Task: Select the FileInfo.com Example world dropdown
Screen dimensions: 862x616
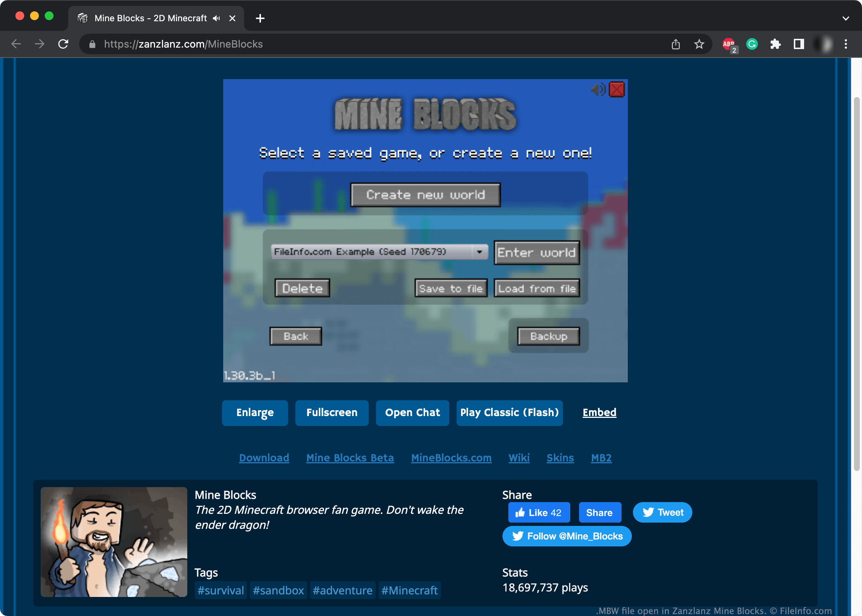Action: pyautogui.click(x=378, y=253)
